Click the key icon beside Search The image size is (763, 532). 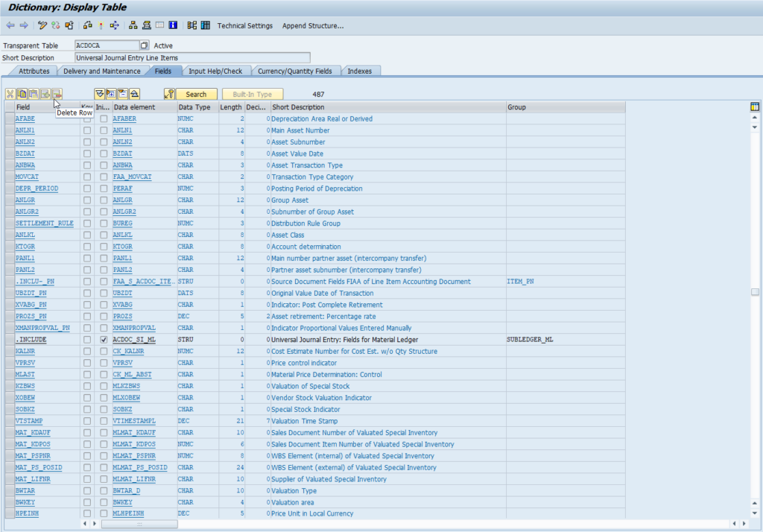coord(169,94)
